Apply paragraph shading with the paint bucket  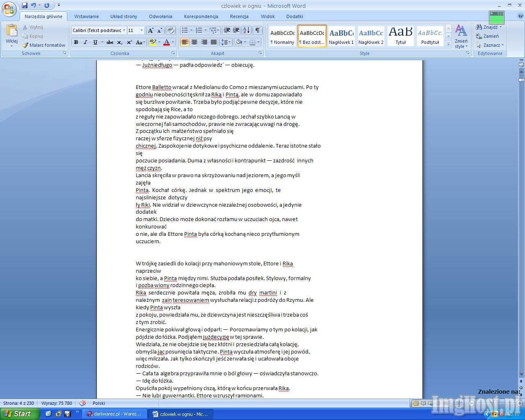tap(239, 42)
